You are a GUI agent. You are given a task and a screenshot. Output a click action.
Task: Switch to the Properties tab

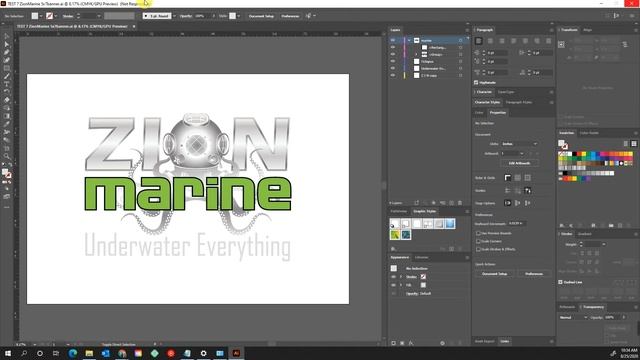[x=498, y=113]
